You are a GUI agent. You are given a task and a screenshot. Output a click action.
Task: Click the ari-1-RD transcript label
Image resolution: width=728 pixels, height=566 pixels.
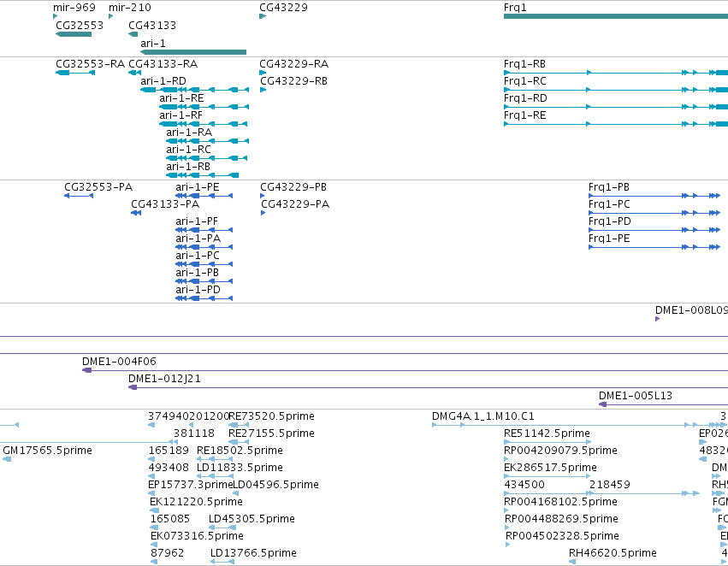(163, 80)
